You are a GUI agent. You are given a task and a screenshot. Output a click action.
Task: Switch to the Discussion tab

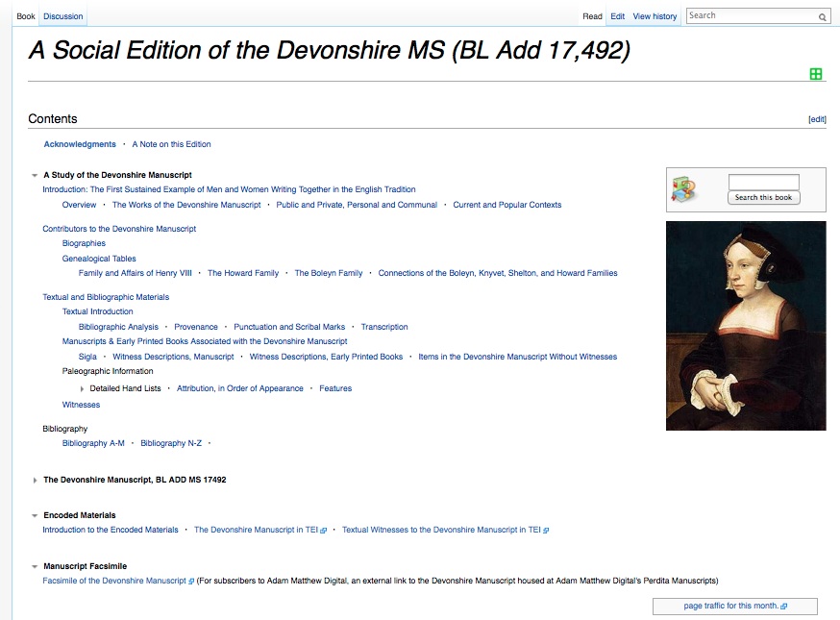point(63,16)
